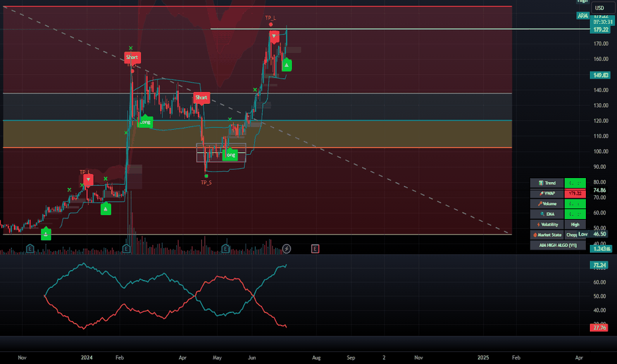The height and width of the screenshot is (364, 617).
Task: Open the earnings marker below Feb spike
Action: point(126,249)
